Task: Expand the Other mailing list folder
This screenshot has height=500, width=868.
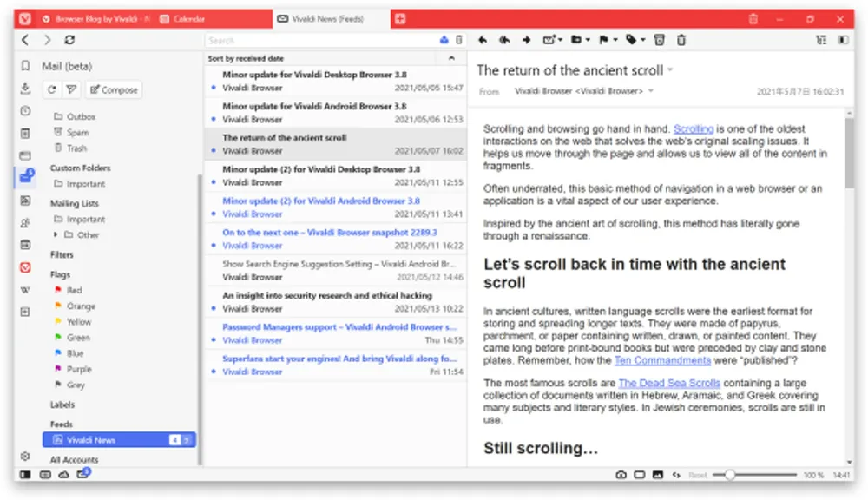Action: coord(56,235)
